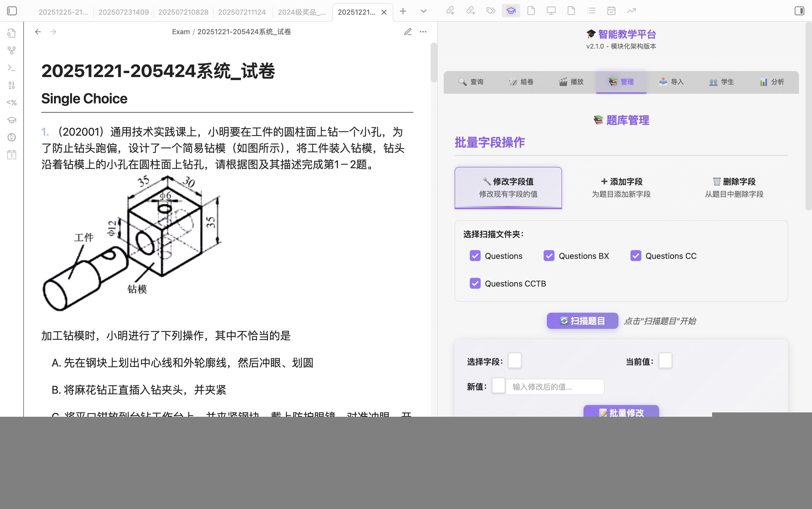
Task: Switch to the 202507210828 note tab
Action: coord(183,12)
